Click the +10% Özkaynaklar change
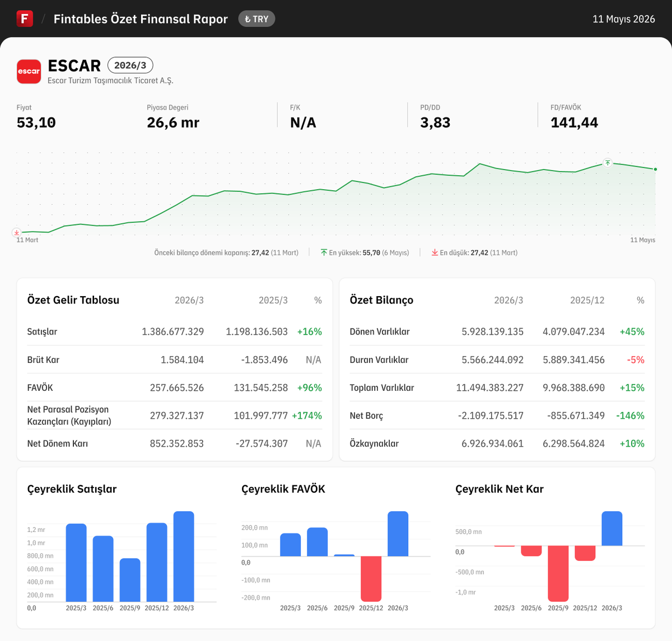This screenshot has height=641, width=672. [x=632, y=443]
